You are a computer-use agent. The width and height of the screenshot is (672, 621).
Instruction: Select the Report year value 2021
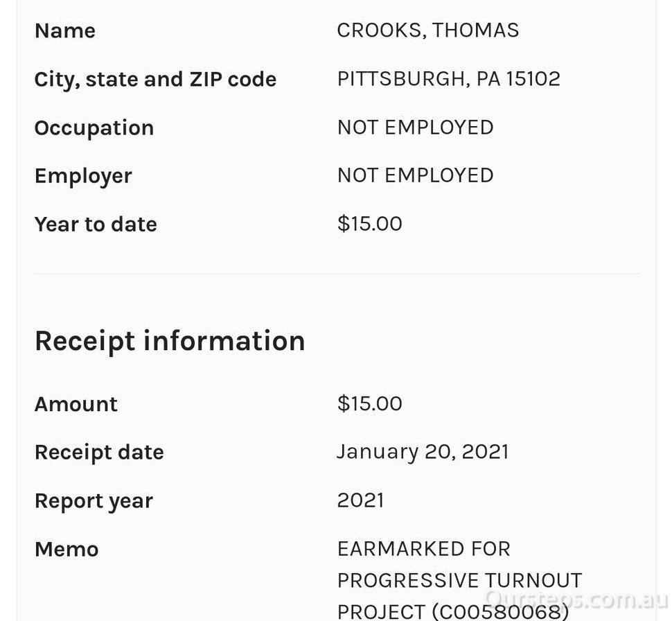360,500
